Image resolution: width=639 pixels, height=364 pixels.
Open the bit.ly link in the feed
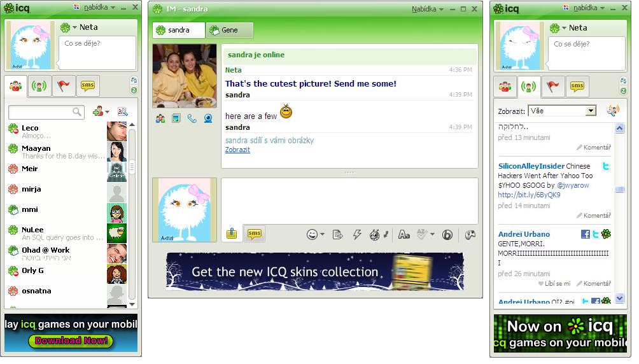point(529,195)
